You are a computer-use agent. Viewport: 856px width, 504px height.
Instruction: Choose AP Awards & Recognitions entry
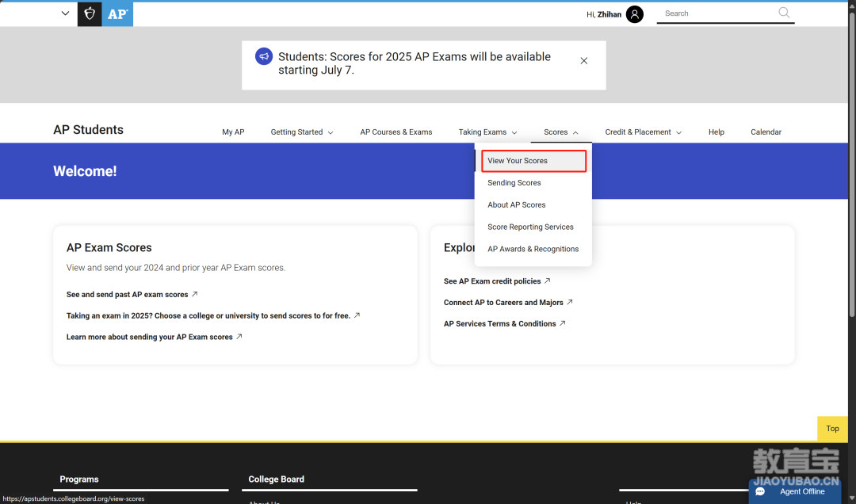pos(533,249)
